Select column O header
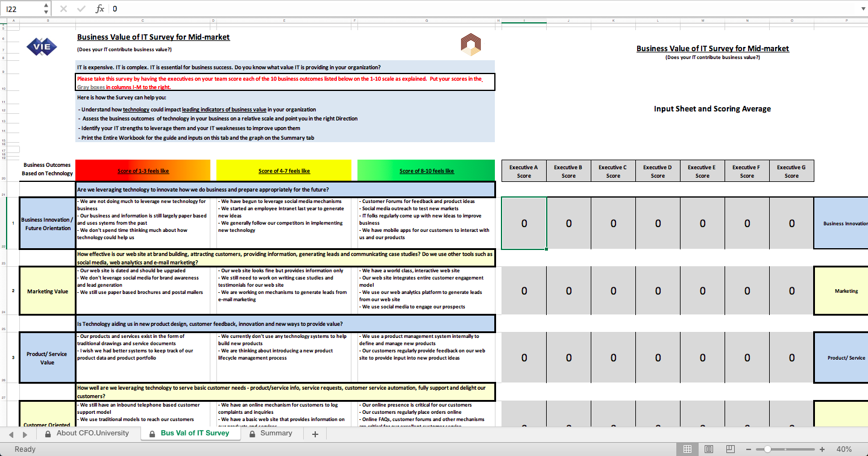The height and width of the screenshot is (456, 868). click(791, 21)
